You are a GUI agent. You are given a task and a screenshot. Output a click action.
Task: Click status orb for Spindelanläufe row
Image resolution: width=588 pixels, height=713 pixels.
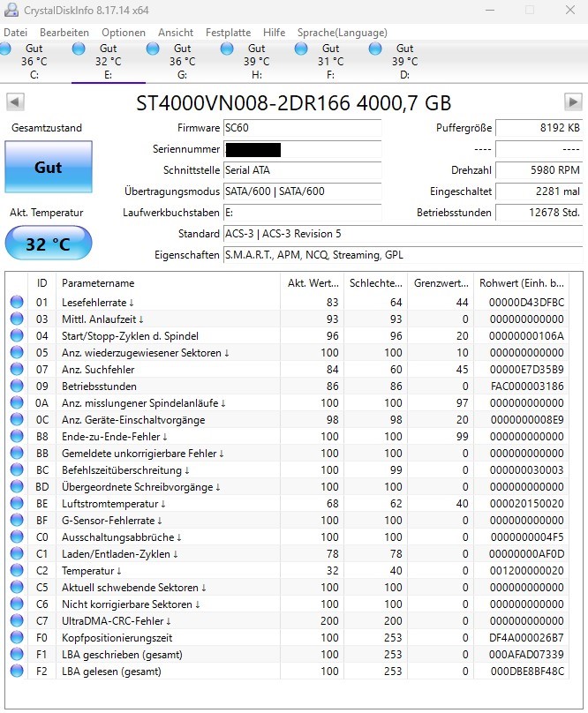[x=17, y=403]
